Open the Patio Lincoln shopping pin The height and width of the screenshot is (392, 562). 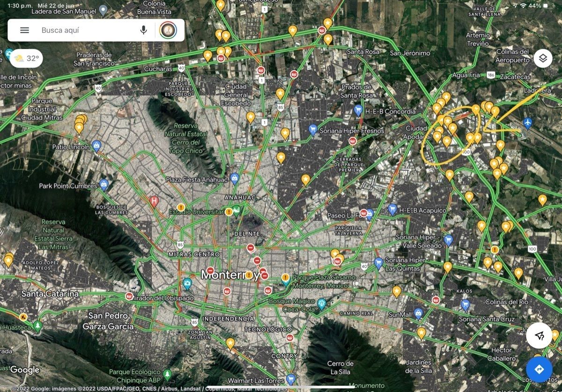97,145
